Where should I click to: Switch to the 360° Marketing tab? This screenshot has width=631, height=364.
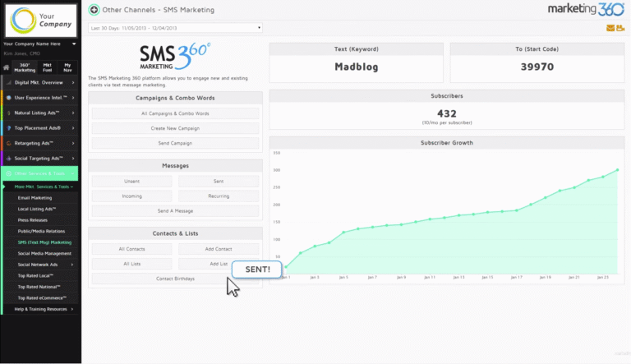pyautogui.click(x=25, y=67)
